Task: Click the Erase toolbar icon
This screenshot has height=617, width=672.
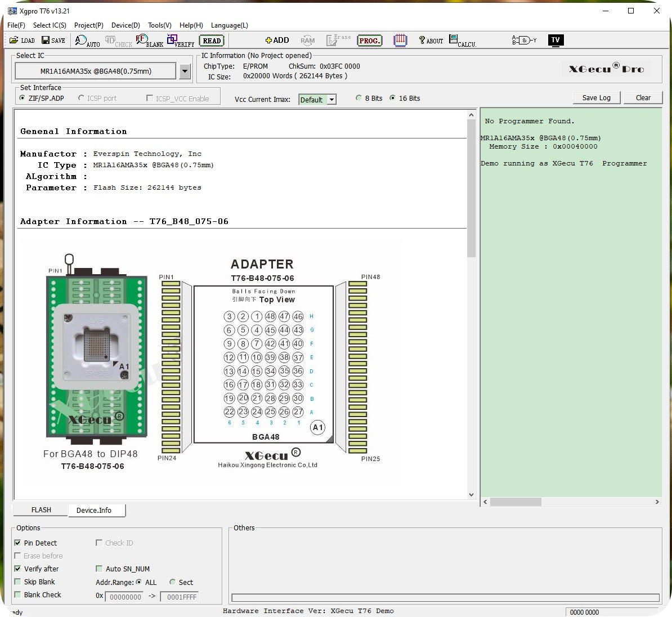Action: click(x=338, y=41)
